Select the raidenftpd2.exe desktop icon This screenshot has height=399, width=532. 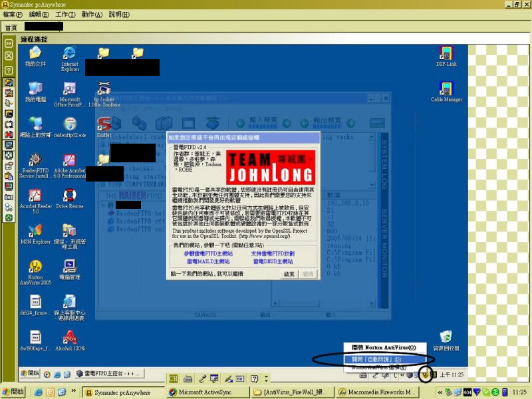pyautogui.click(x=70, y=127)
